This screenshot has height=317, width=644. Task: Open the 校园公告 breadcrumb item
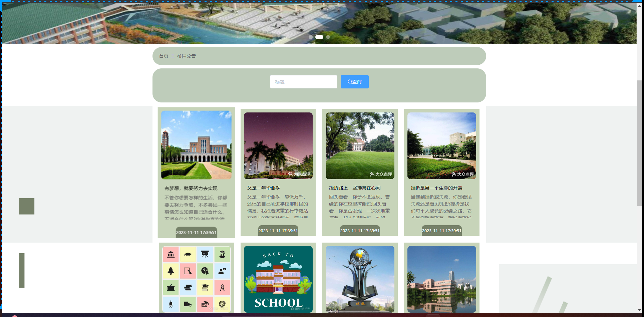click(x=187, y=56)
